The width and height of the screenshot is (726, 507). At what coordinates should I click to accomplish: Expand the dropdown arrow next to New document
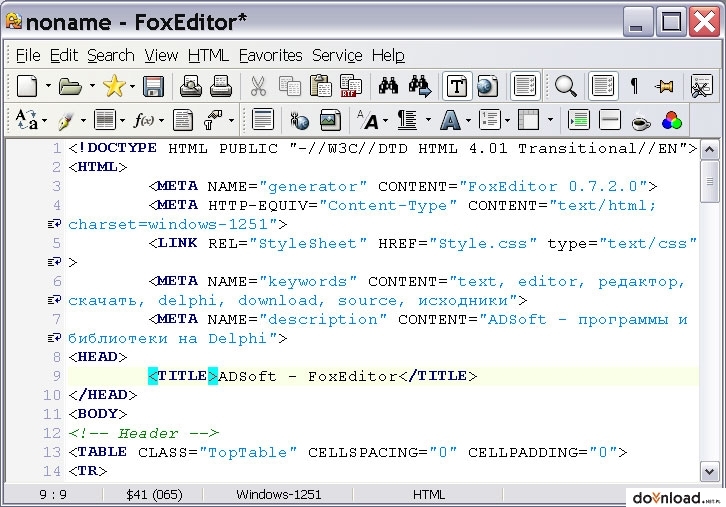coord(48,86)
